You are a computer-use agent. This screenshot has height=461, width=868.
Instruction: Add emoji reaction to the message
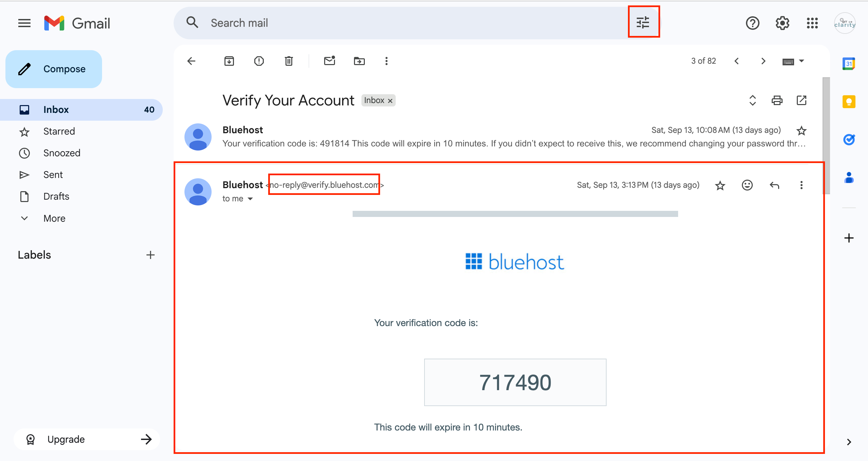pyautogui.click(x=747, y=185)
